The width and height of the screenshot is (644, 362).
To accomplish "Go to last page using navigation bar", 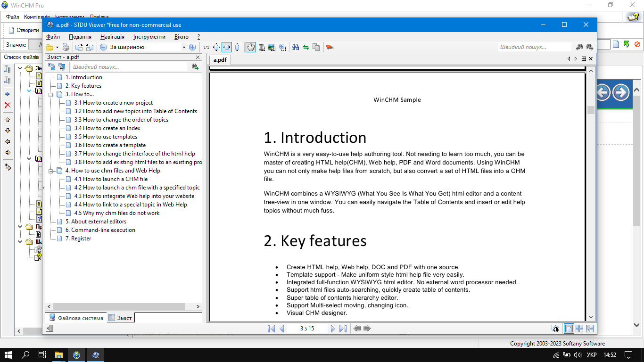I will pos(343,329).
